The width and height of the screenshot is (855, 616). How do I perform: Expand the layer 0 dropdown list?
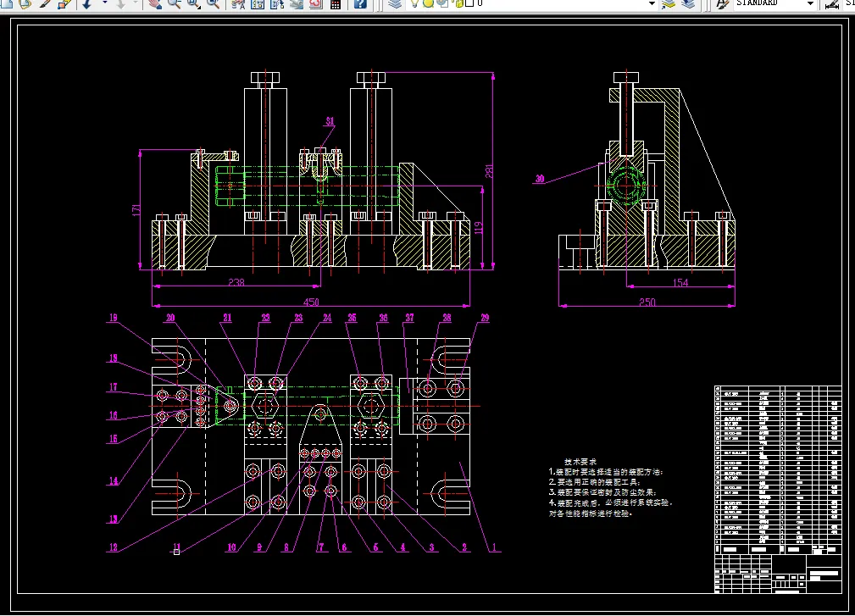652,3
